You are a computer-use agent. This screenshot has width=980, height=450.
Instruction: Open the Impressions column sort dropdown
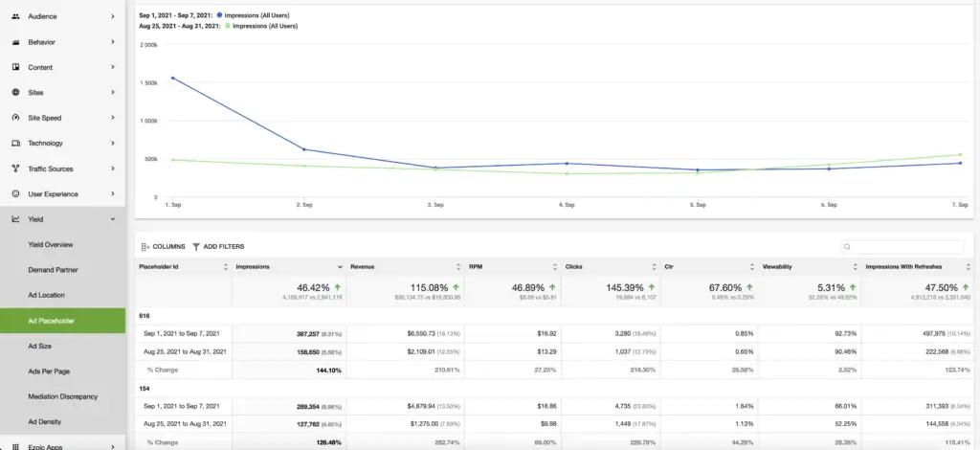pyautogui.click(x=340, y=267)
